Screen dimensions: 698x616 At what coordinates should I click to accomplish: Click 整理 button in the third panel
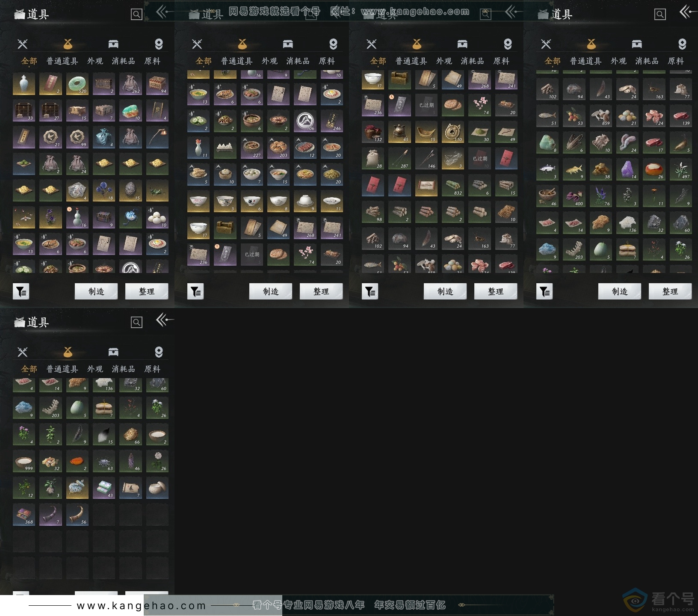click(496, 291)
